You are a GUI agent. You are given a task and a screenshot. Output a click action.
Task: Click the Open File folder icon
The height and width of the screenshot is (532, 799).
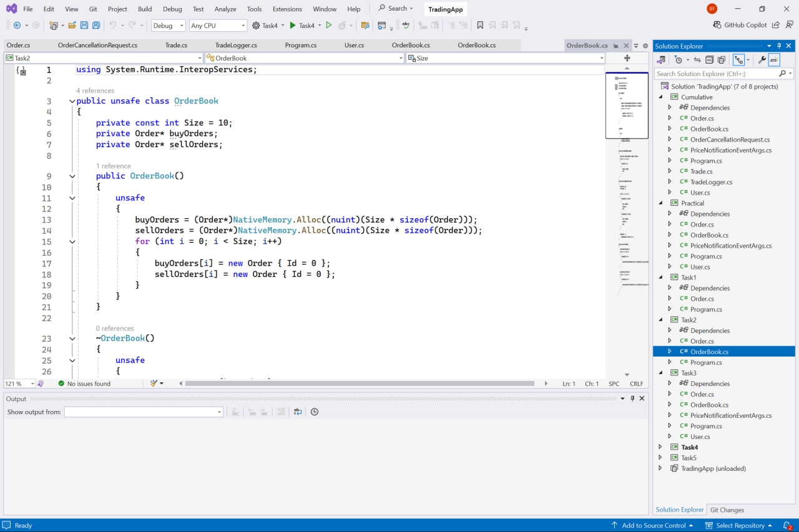pyautogui.click(x=72, y=26)
